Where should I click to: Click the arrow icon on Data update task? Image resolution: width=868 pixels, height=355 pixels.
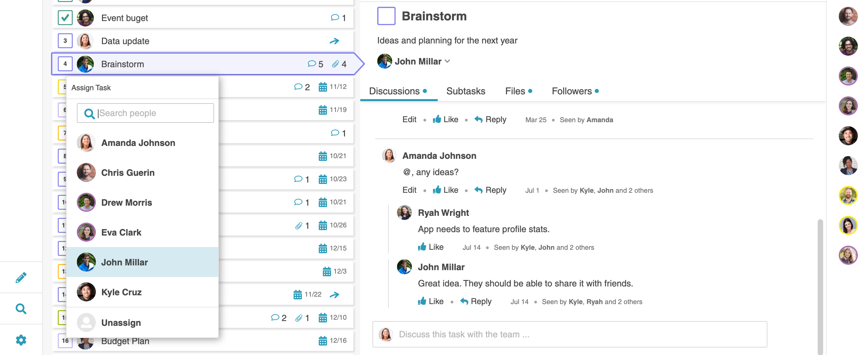coord(334,41)
